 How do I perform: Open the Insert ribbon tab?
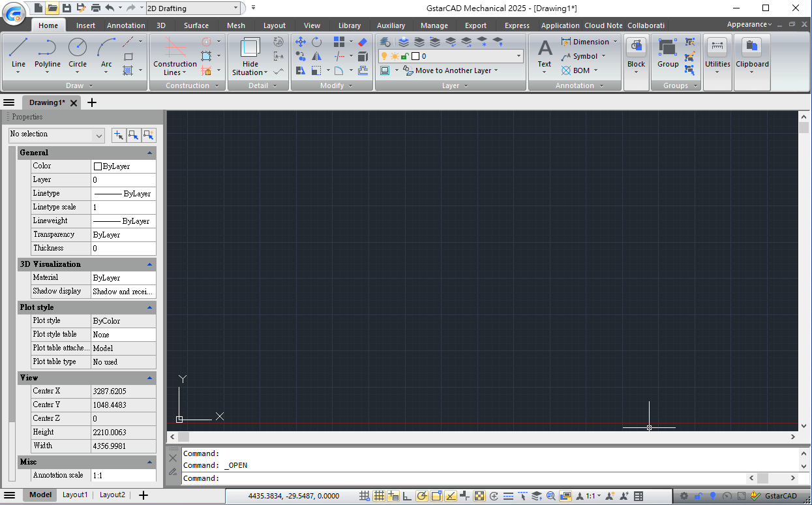pos(85,25)
